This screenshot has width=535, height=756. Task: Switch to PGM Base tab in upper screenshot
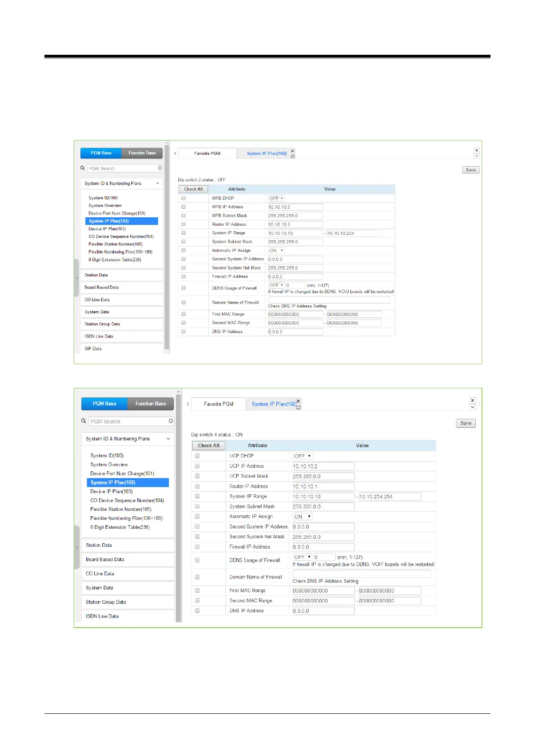[101, 153]
